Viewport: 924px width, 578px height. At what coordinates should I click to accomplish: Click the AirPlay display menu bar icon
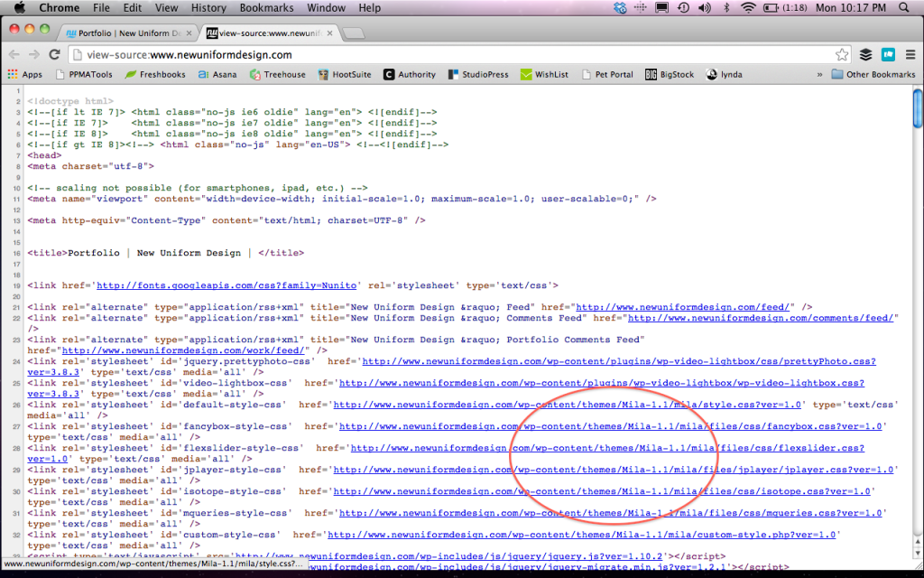[661, 7]
